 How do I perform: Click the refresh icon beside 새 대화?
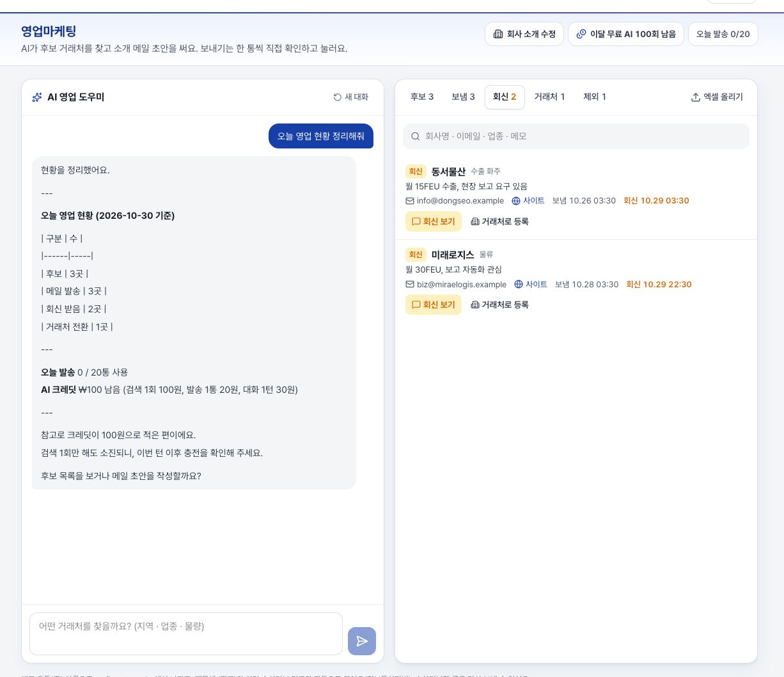(338, 97)
